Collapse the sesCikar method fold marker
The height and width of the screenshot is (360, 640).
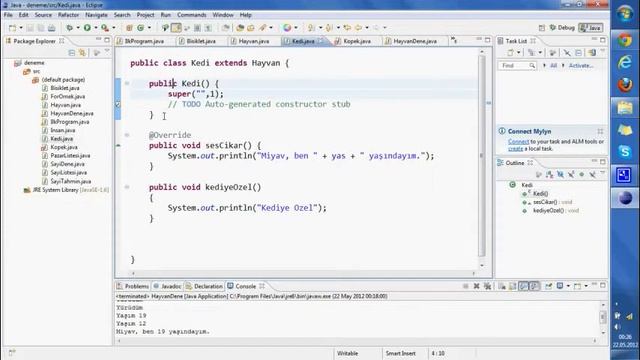[127, 135]
